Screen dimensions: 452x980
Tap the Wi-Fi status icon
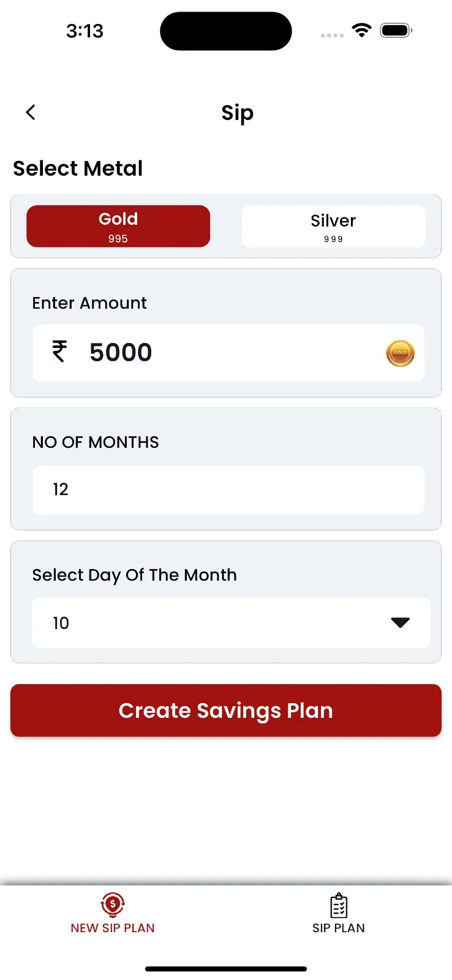362,30
